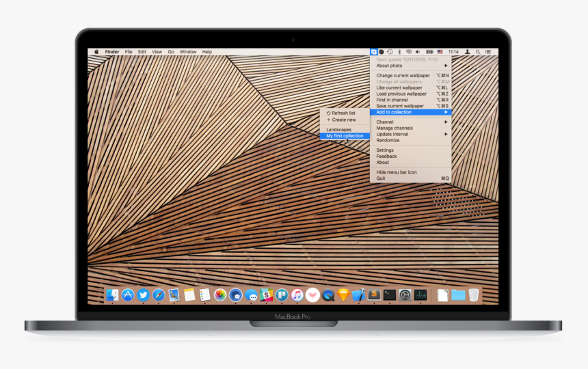
Task: Open Settings from the dropdown menu
Action: pyautogui.click(x=411, y=150)
